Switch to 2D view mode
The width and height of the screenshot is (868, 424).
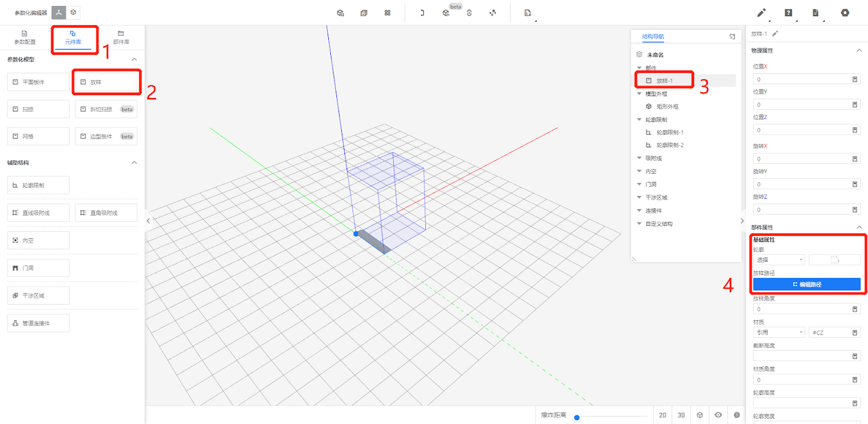pyautogui.click(x=662, y=415)
